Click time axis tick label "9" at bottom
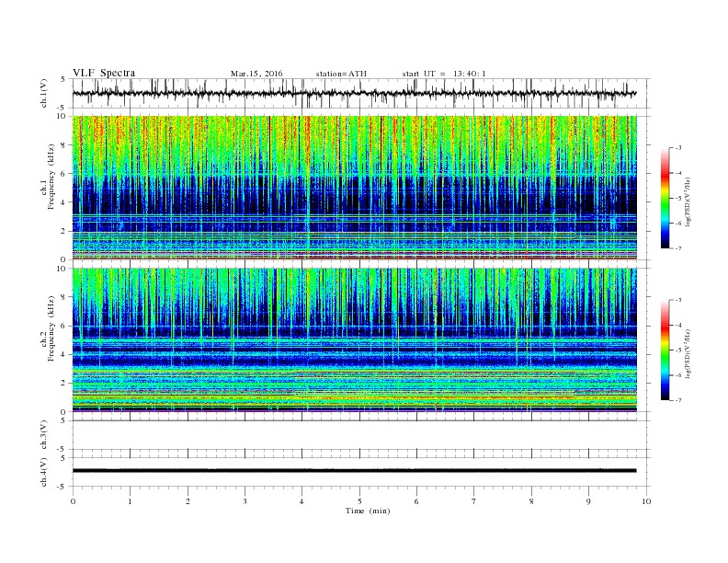The width and height of the screenshot is (728, 563). tap(588, 501)
